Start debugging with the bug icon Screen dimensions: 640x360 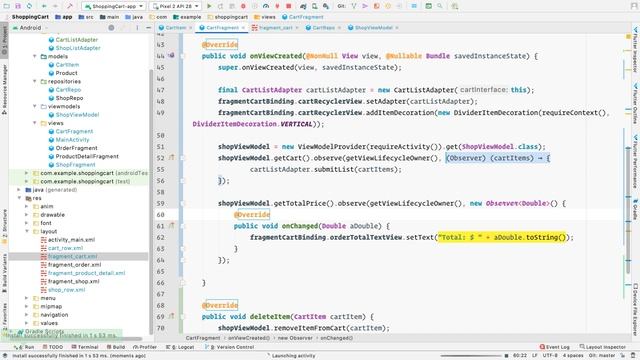pyautogui.click(x=243, y=6)
